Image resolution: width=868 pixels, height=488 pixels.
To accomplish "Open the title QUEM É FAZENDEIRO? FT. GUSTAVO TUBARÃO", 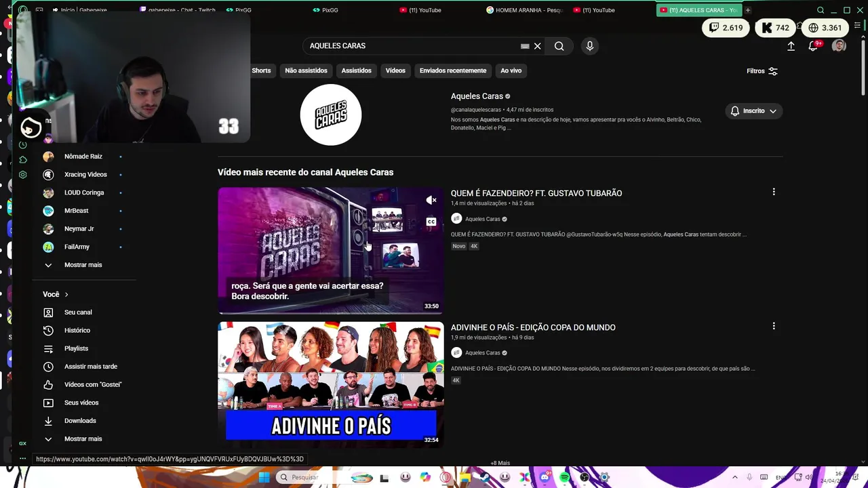I will tap(536, 193).
